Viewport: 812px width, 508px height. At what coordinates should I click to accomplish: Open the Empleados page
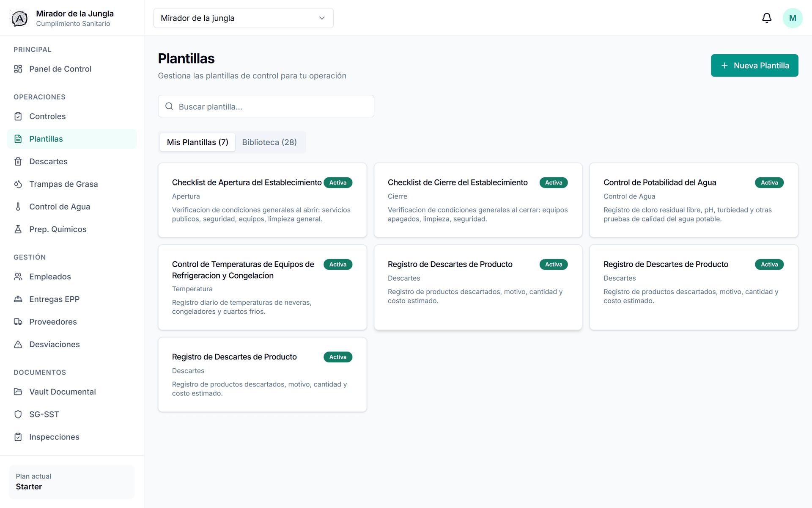(72, 276)
